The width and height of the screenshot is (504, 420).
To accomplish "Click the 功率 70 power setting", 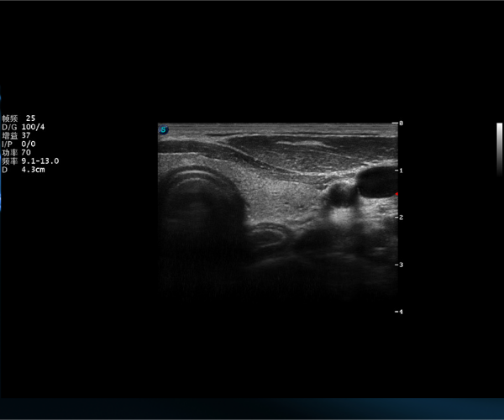I will click(x=16, y=152).
